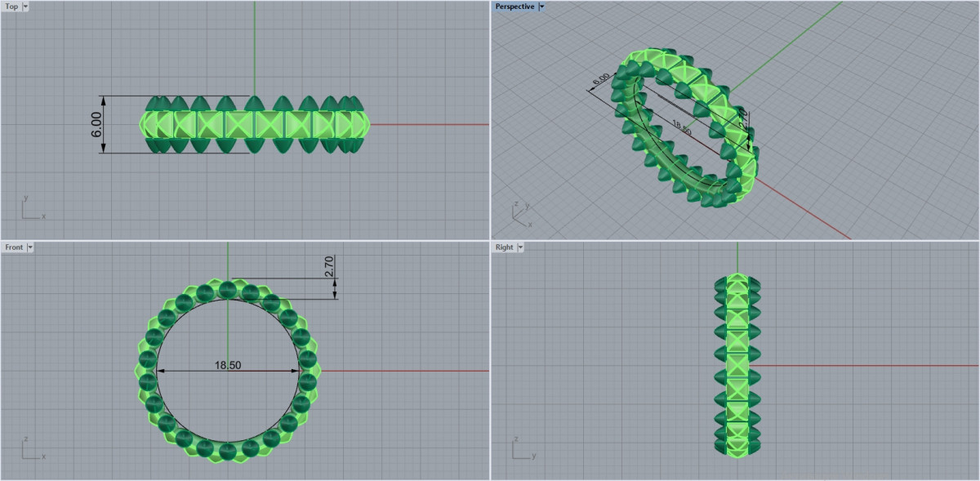Viewport: 980px width, 481px height.
Task: Pick the 18.50 dimension text in Perspective view
Action: tap(681, 127)
